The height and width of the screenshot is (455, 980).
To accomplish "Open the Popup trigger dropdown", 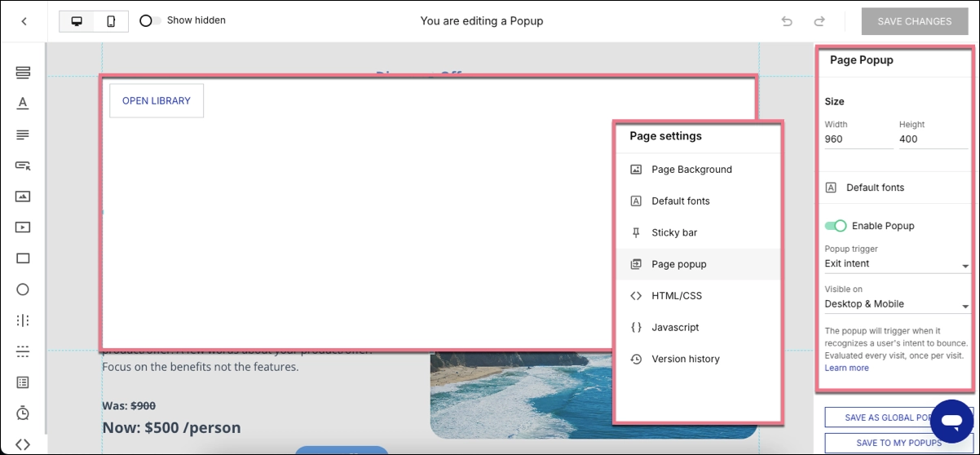I will coord(896,264).
